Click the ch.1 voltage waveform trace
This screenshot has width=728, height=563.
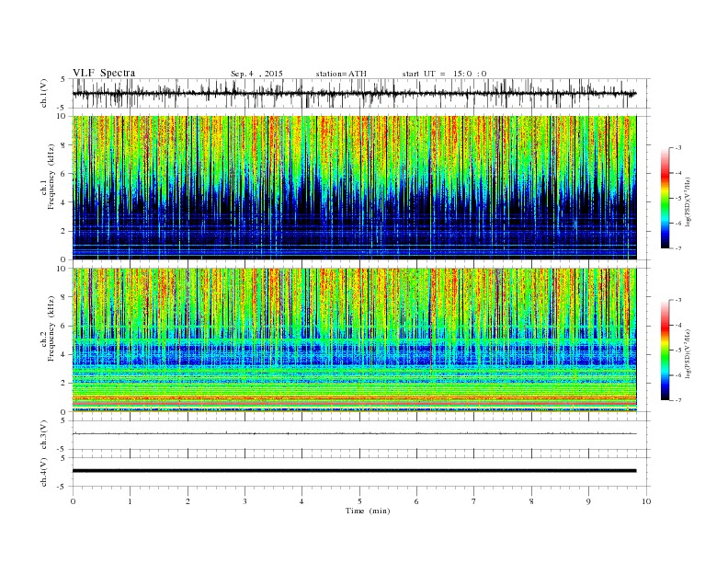coord(354,93)
